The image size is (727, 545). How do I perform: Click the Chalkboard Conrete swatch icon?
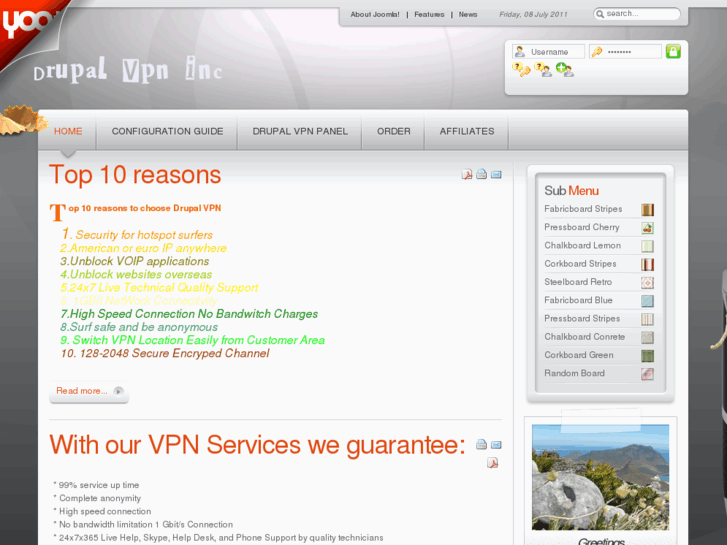647,337
